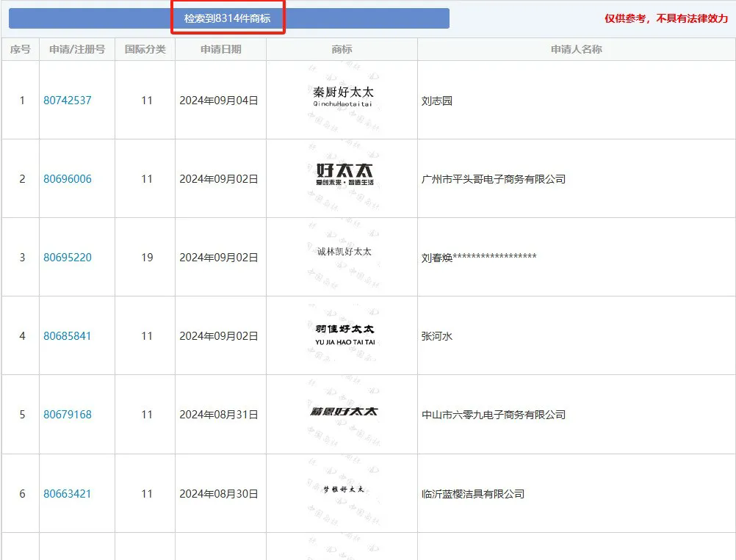Open trademark application number 80696006
The height and width of the screenshot is (560, 736).
point(67,178)
